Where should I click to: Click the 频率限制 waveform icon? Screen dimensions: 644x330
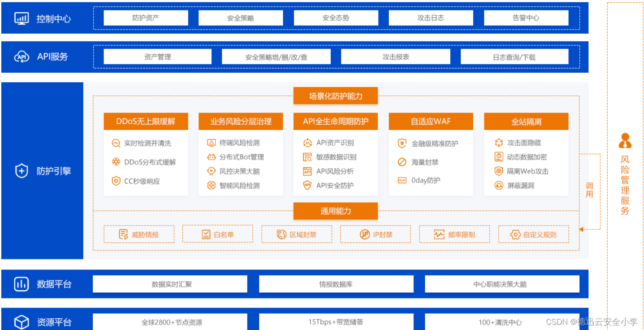click(x=439, y=234)
